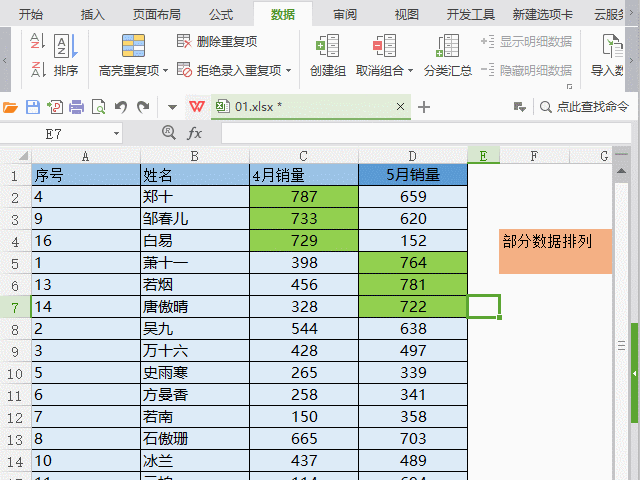640x480 pixels.
Task: Open the Reject Duplicate Entry (拒绝录入重复项) dropdown
Action: click(289, 71)
